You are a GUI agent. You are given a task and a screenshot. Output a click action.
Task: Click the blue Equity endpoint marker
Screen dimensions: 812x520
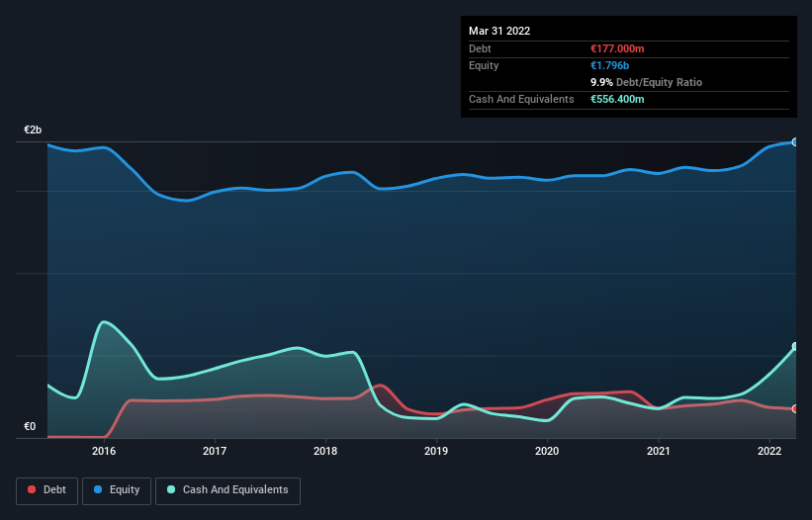coord(794,142)
